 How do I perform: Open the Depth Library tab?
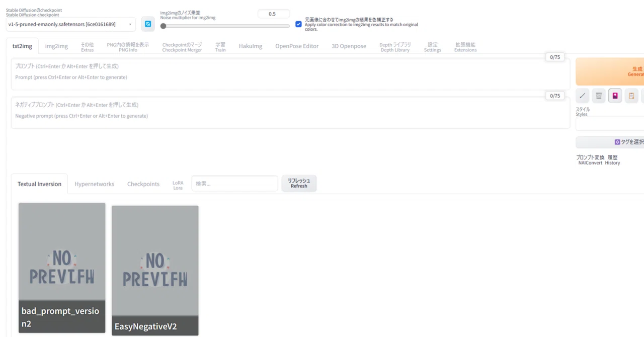click(x=395, y=47)
